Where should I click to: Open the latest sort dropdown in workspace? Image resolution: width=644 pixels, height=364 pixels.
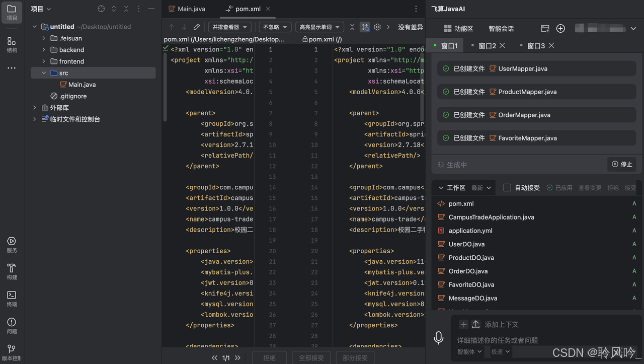point(481,188)
